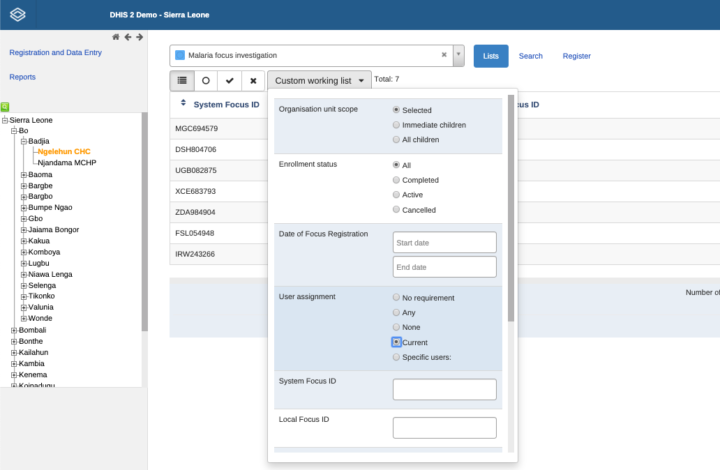Click the forward arrow icon
The width and height of the screenshot is (720, 470).
tap(140, 37)
